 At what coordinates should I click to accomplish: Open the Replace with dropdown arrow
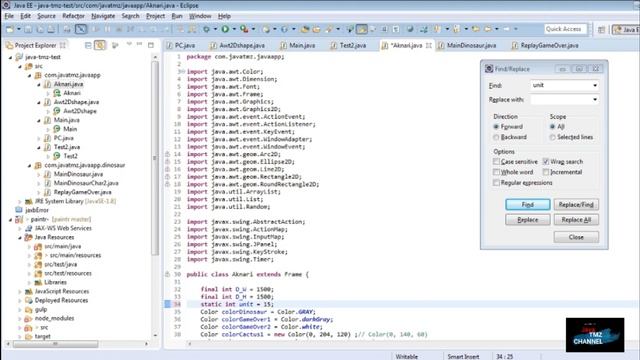pos(595,100)
